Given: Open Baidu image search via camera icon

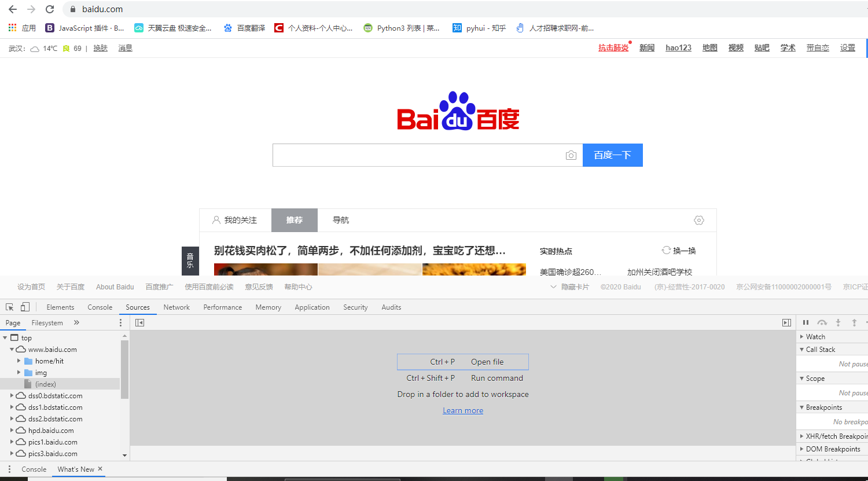Looking at the screenshot, I should tap(571, 155).
